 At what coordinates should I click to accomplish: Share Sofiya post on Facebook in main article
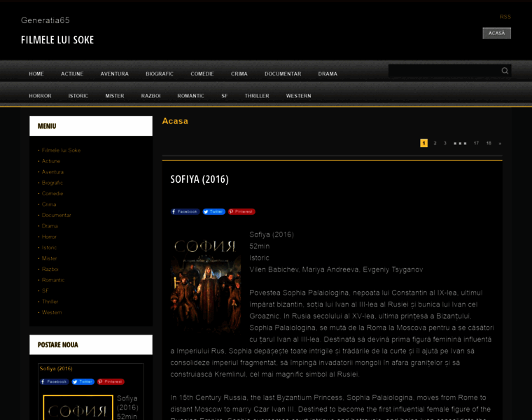[185, 211]
